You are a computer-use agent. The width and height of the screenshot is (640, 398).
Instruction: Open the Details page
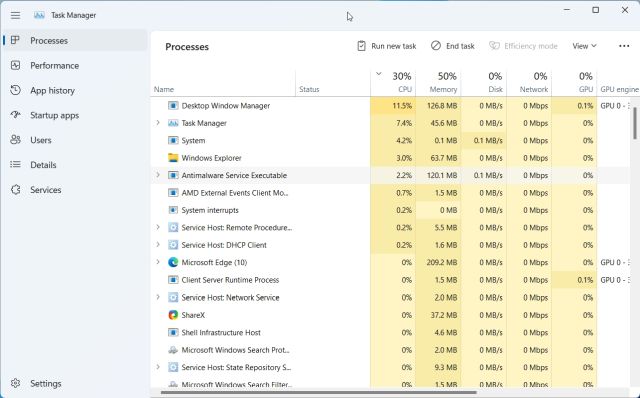pos(75,165)
